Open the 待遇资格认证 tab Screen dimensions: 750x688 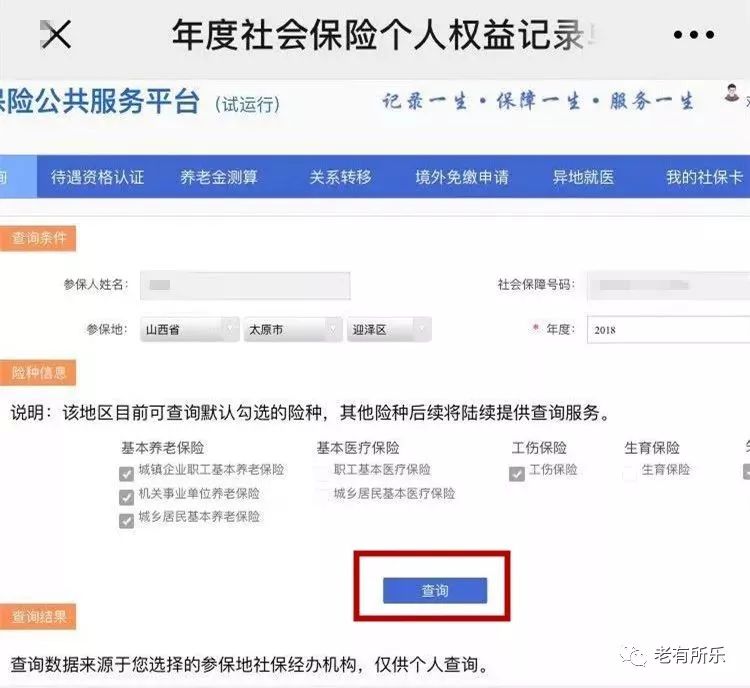98,177
